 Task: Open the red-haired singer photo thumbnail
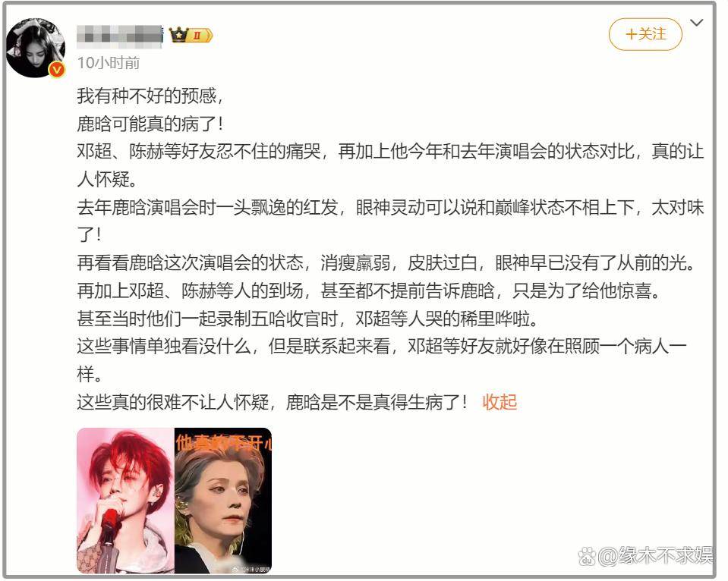pyautogui.click(x=125, y=501)
